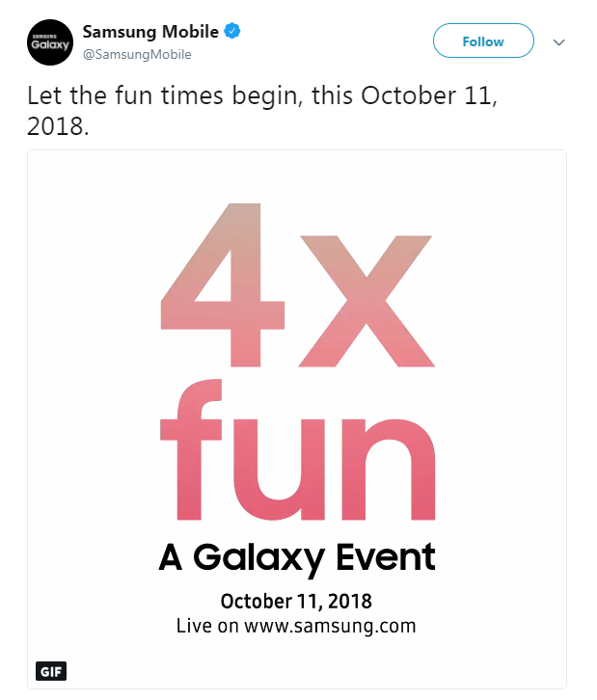Click "2018." at the tweet text's end
This screenshot has height=700, width=597.
58,127
